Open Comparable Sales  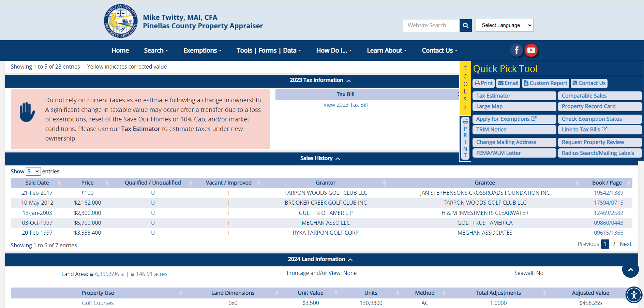click(x=600, y=96)
